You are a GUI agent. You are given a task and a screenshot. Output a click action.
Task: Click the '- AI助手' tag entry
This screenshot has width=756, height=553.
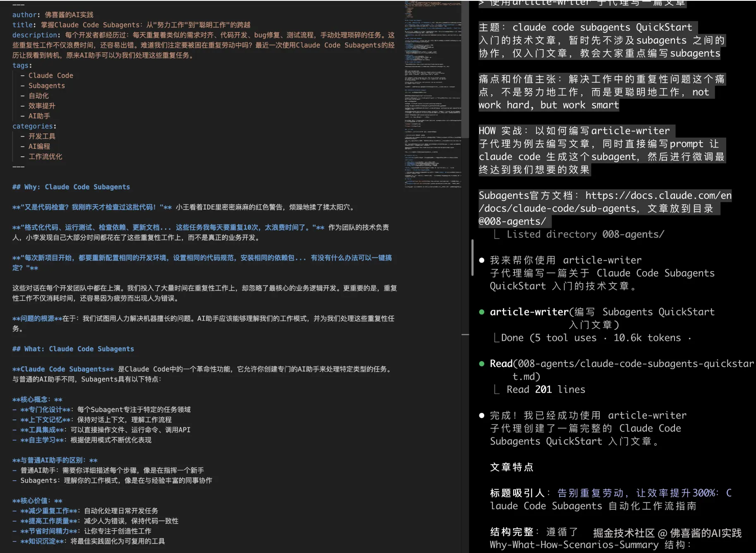click(x=35, y=116)
